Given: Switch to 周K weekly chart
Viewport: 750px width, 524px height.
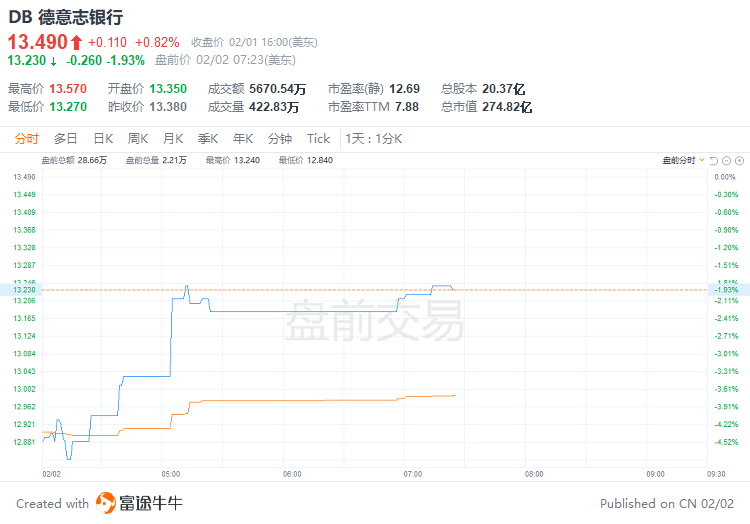Looking at the screenshot, I should (138, 139).
